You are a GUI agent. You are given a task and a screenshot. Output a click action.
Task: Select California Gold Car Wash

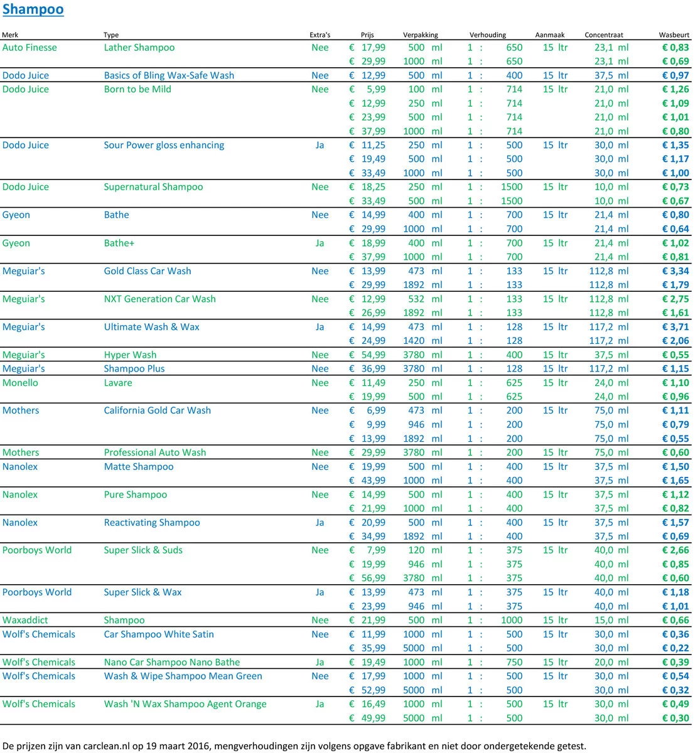tap(158, 410)
